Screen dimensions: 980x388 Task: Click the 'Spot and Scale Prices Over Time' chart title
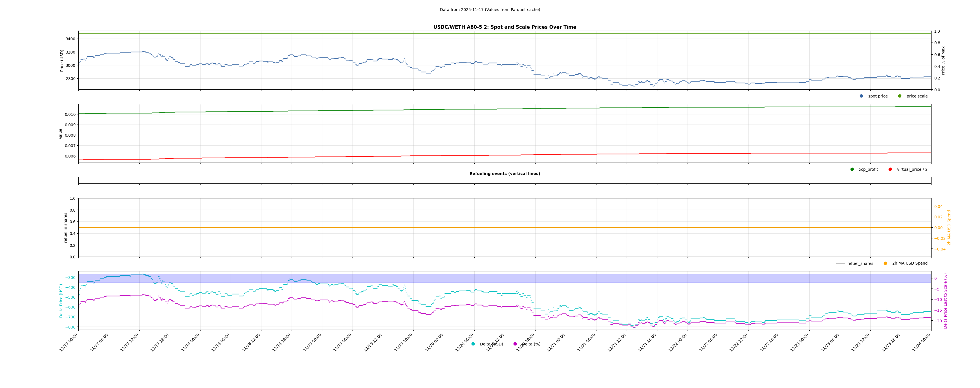point(505,27)
